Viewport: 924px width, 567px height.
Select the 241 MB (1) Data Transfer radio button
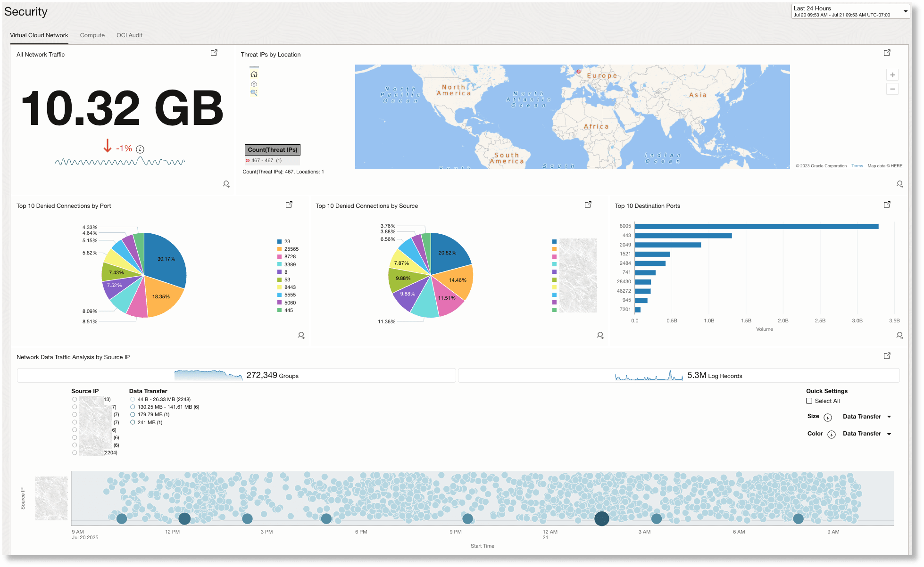point(132,422)
